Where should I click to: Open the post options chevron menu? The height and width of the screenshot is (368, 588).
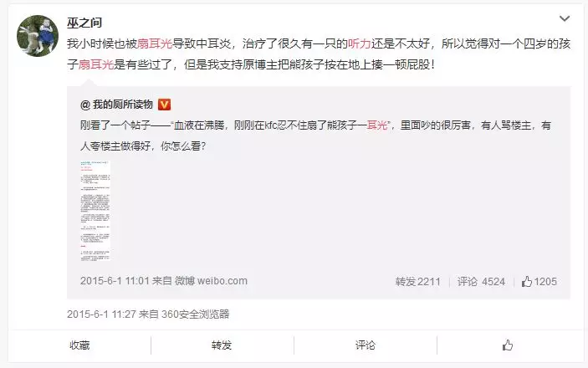click(x=565, y=18)
